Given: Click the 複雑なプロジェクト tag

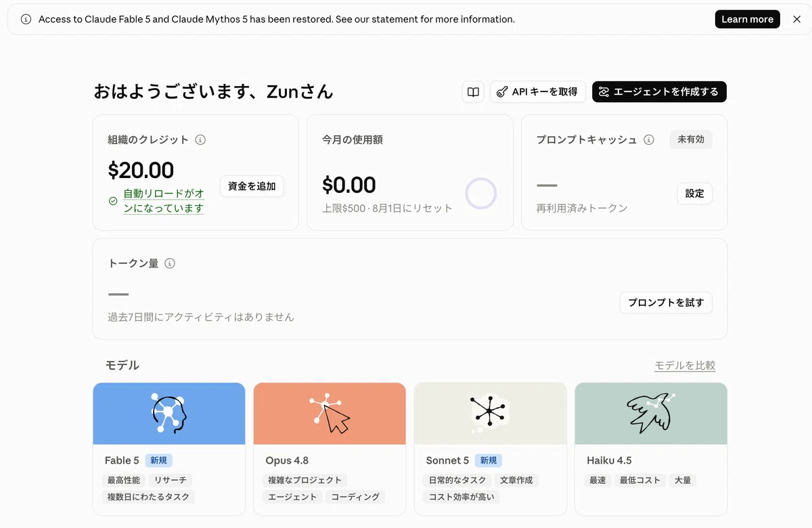Looking at the screenshot, I should pos(305,481).
